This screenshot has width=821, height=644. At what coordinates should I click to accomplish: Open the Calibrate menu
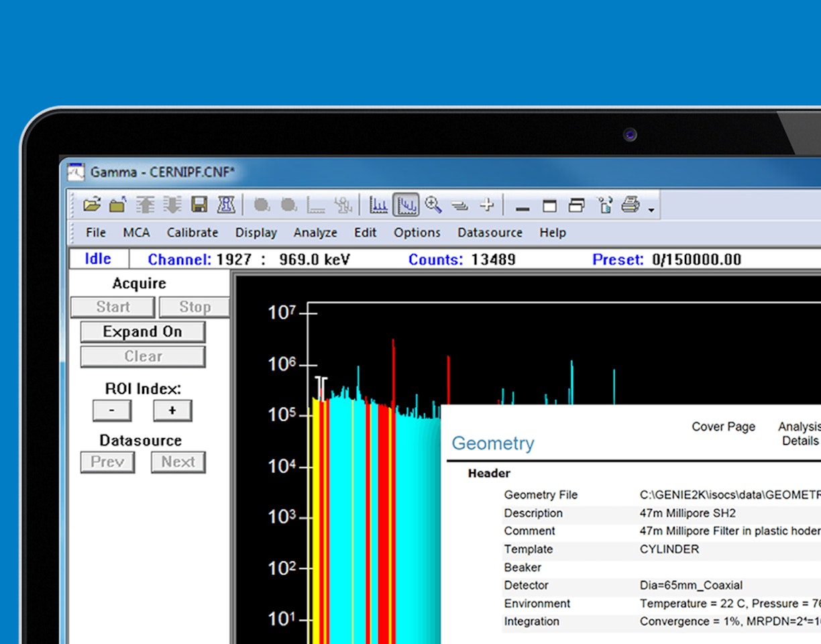(x=193, y=233)
